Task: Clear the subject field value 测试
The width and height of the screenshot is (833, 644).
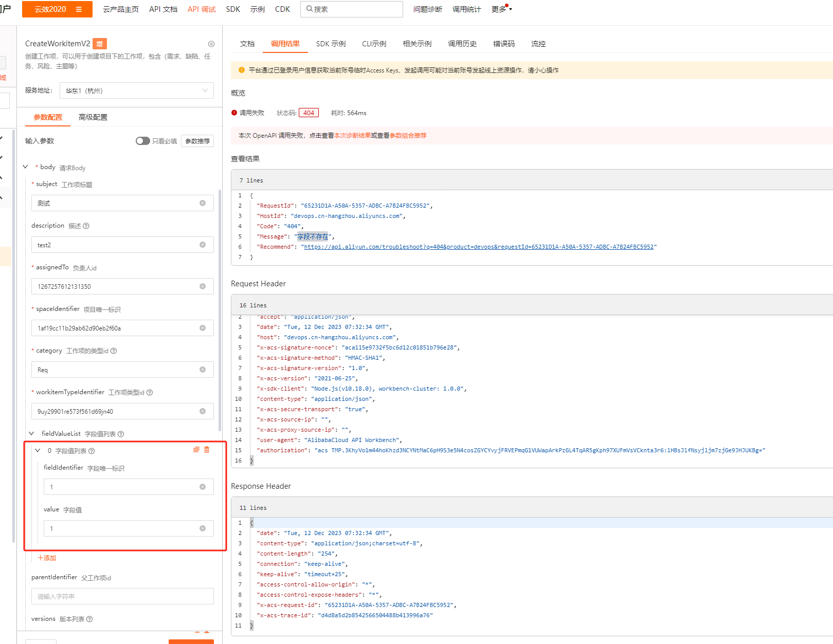Action: pyautogui.click(x=203, y=203)
